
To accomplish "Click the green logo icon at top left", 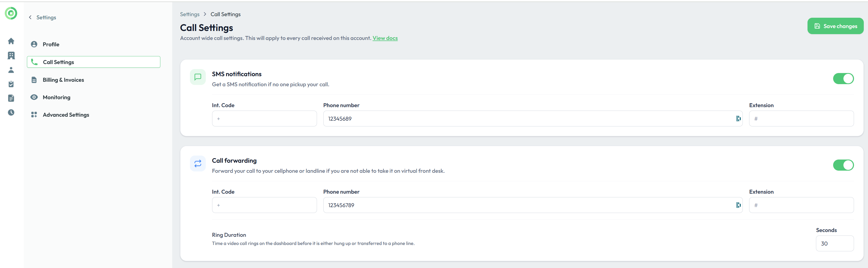I will 11,13.
